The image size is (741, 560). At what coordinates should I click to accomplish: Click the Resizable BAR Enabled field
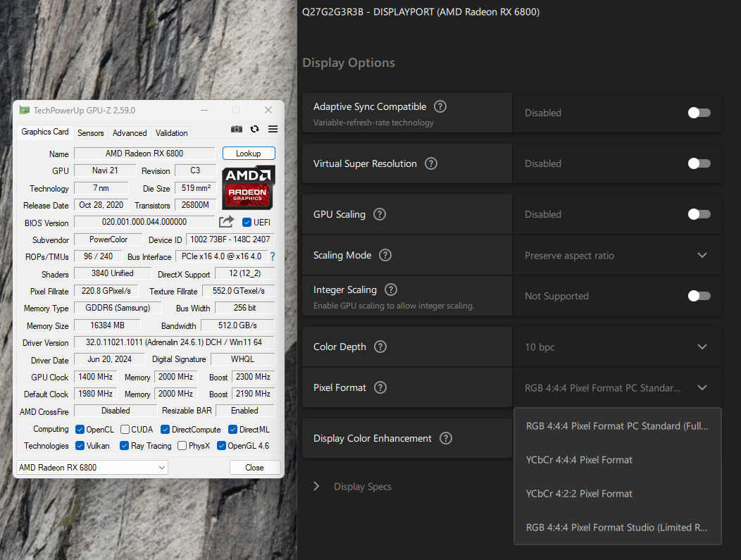245,411
